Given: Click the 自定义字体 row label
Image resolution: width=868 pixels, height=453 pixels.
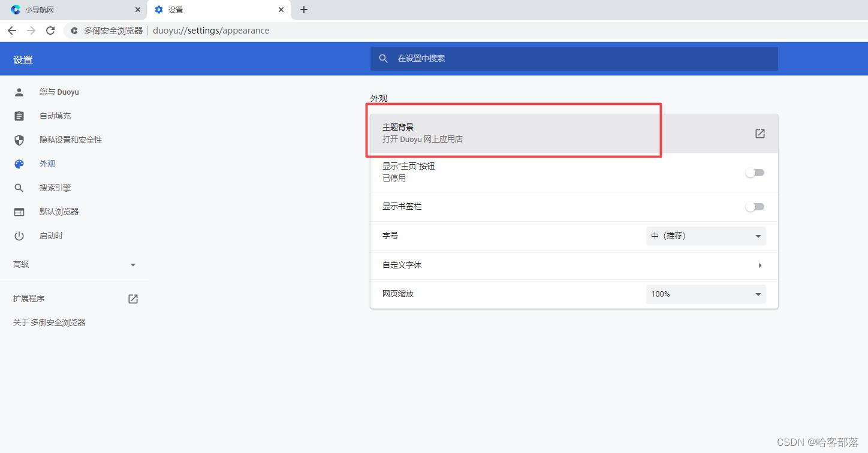Looking at the screenshot, I should pyautogui.click(x=402, y=265).
